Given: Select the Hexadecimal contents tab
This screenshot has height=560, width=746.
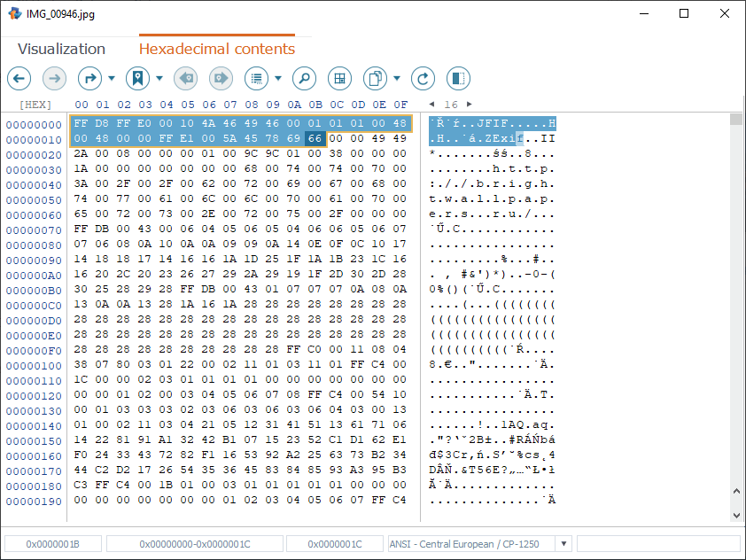Looking at the screenshot, I should tap(217, 49).
